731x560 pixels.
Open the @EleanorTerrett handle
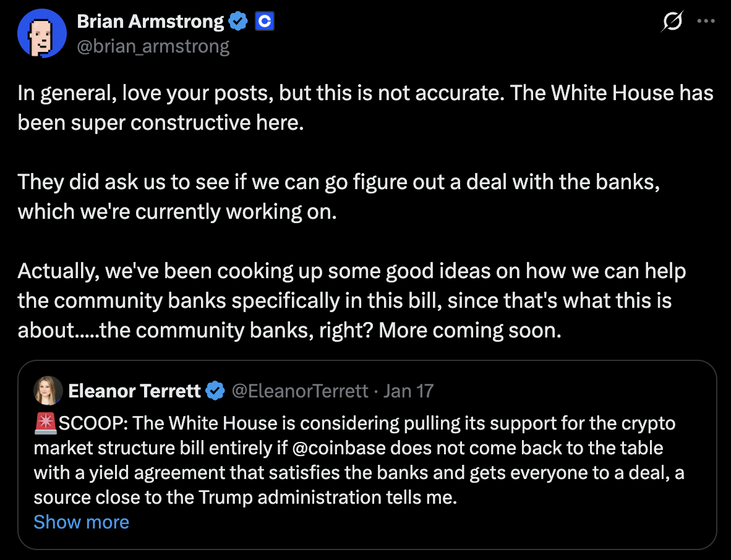pos(299,391)
